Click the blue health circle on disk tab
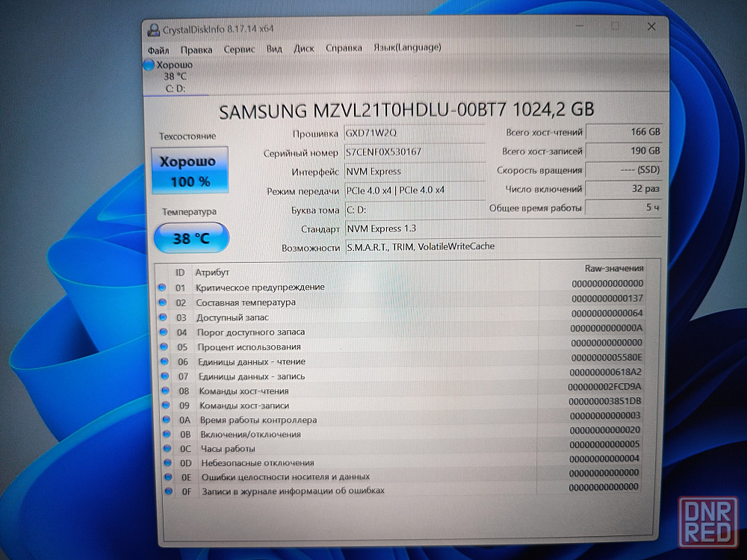 click(149, 65)
